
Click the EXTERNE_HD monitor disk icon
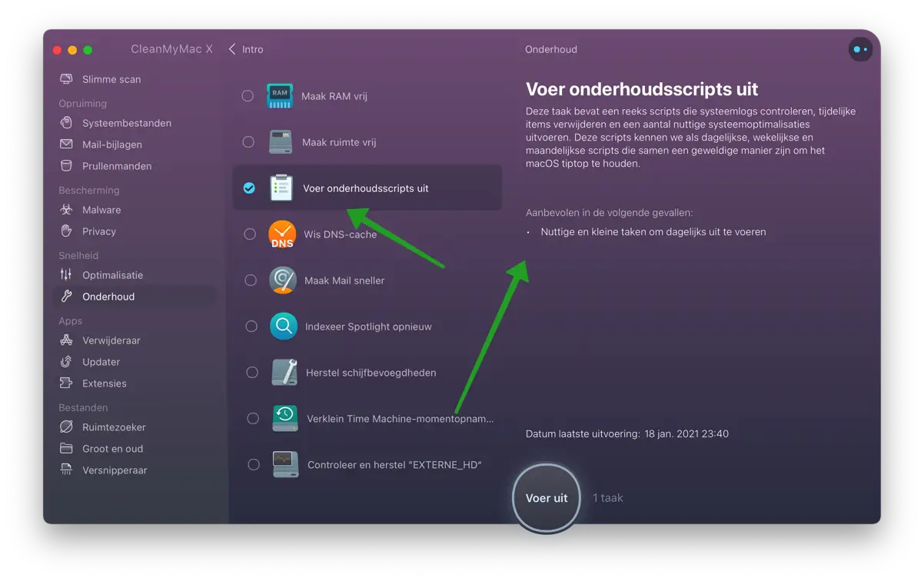pos(286,464)
